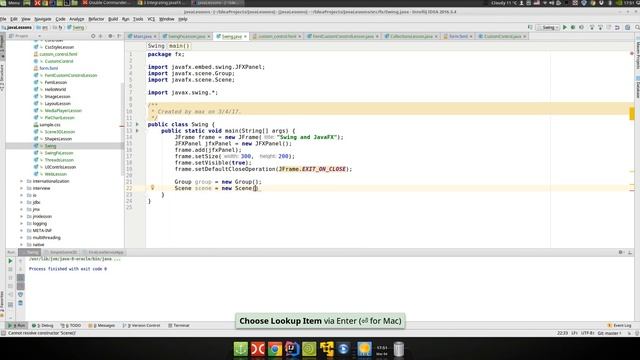Select ImageLesson in project tree
Screen dimensions: 640x360
pos(57,96)
